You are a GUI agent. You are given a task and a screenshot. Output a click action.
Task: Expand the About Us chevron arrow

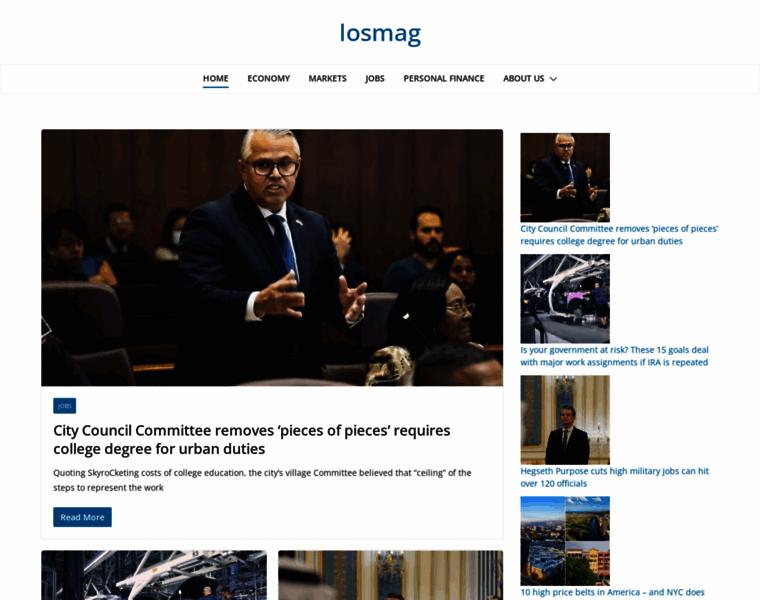pos(554,79)
